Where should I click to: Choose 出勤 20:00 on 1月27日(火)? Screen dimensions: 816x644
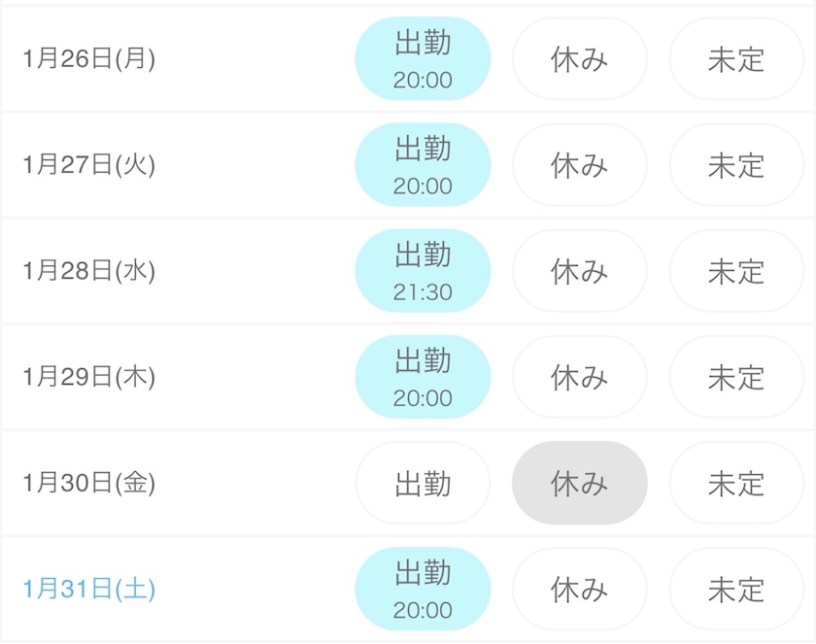423,164
